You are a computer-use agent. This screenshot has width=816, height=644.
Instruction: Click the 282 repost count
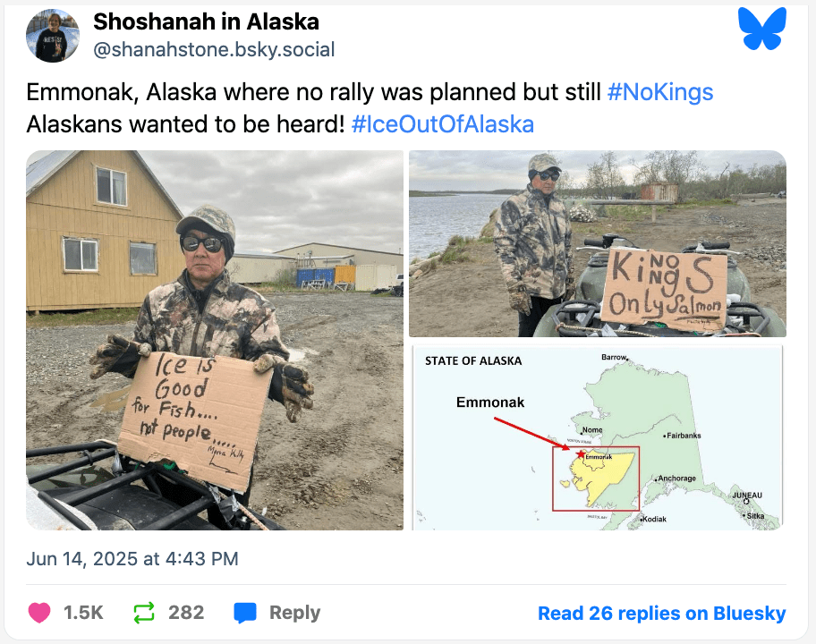[x=186, y=613]
